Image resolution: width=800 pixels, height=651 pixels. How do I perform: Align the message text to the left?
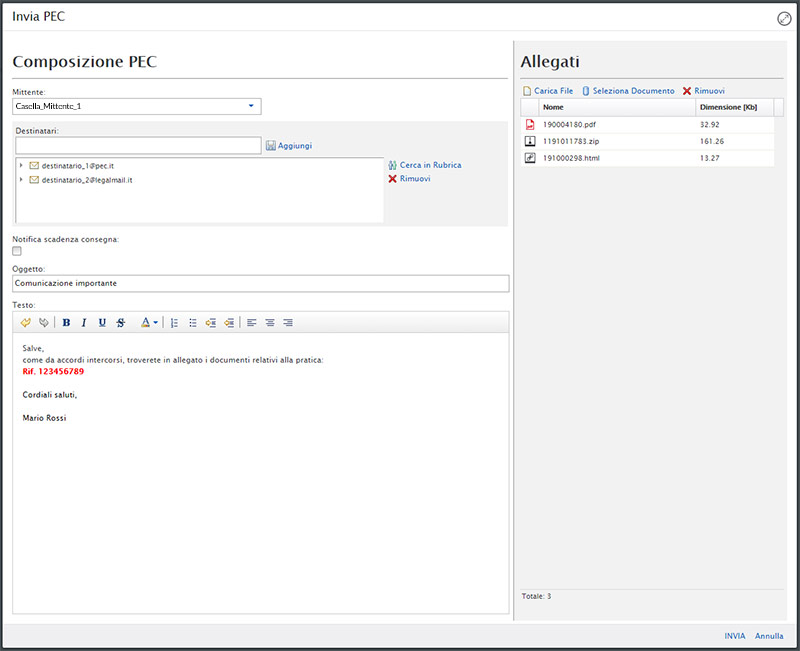(252, 322)
